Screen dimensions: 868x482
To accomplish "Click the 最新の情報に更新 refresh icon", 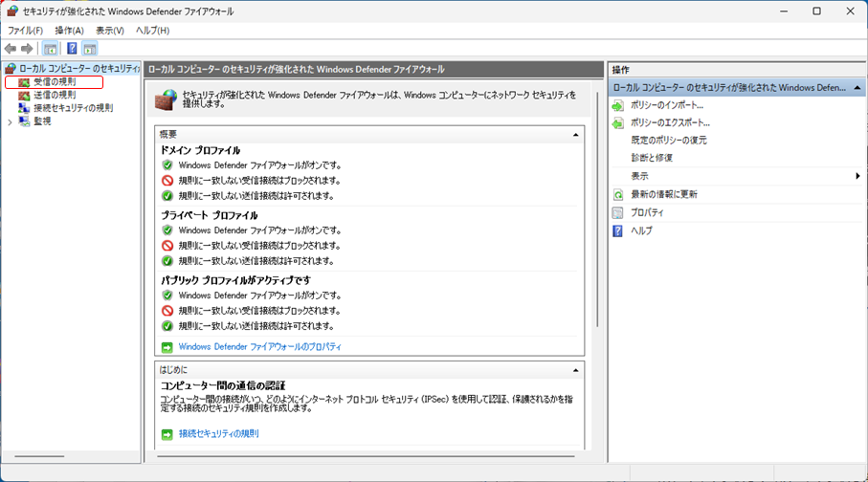I will pos(618,194).
